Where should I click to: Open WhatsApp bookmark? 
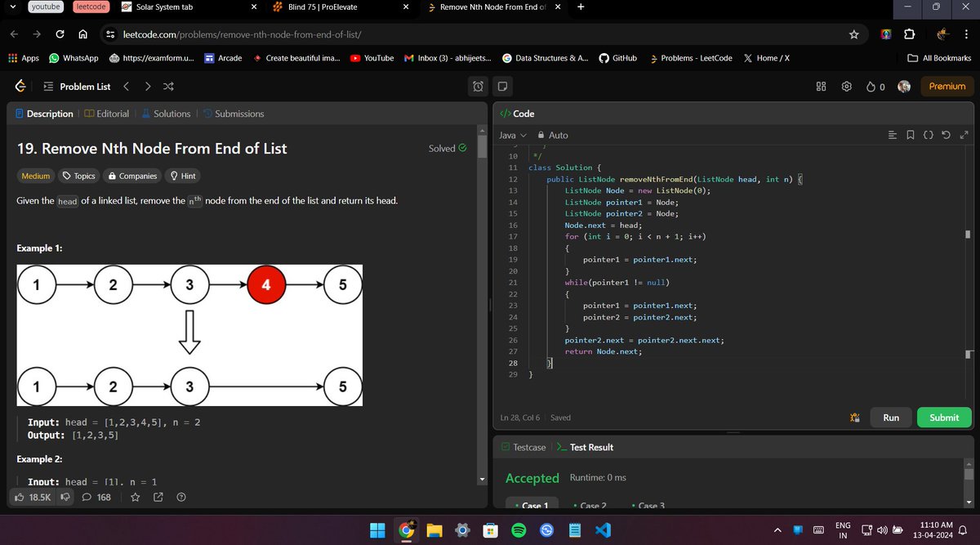point(73,58)
